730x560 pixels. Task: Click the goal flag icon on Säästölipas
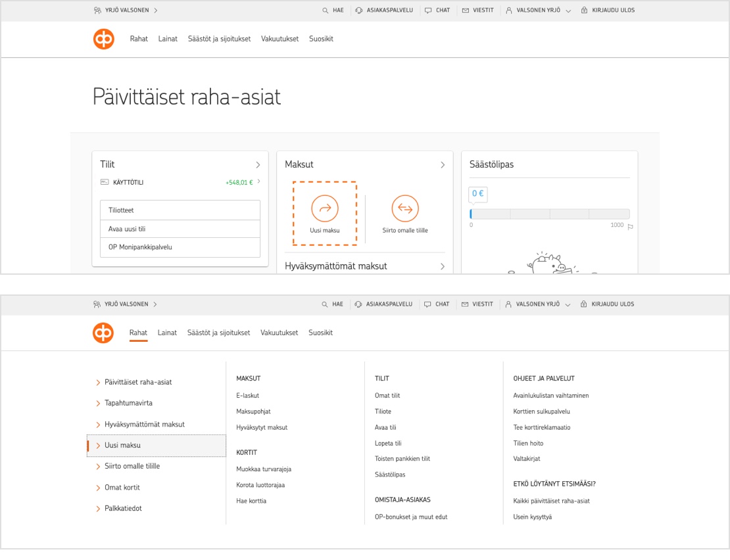pos(630,227)
